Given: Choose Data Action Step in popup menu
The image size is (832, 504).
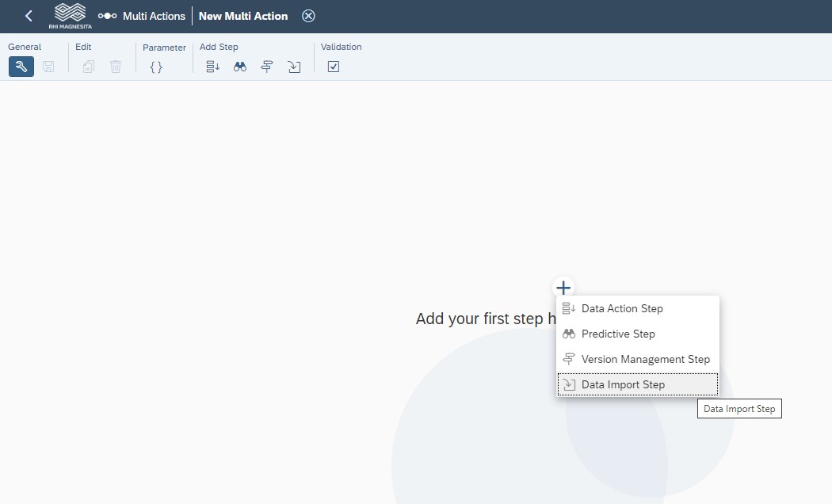Looking at the screenshot, I should (622, 308).
